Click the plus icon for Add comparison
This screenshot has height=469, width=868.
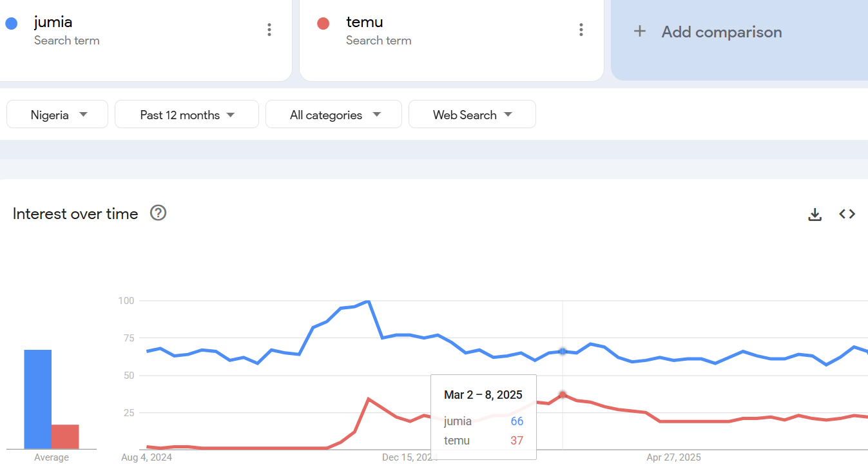pos(640,31)
